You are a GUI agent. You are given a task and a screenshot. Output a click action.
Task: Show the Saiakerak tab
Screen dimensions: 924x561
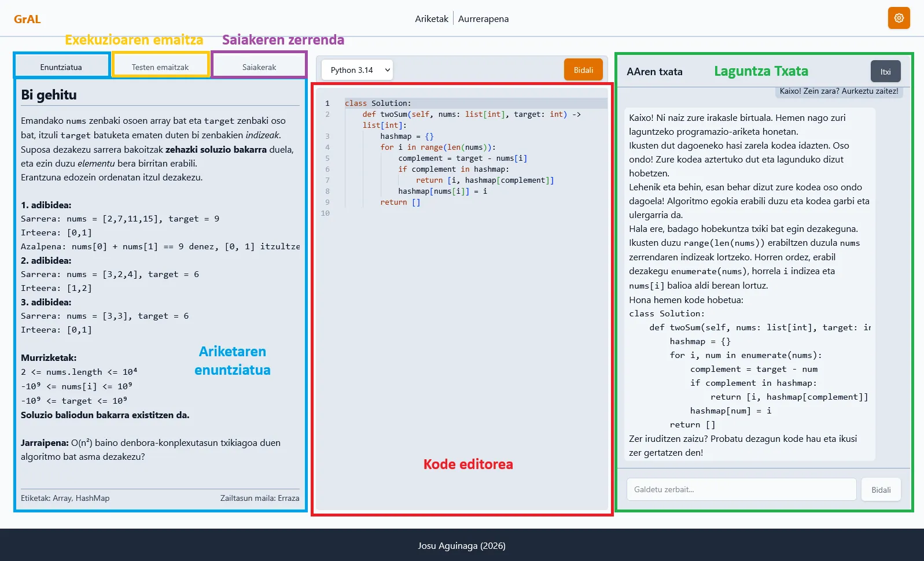click(x=259, y=67)
